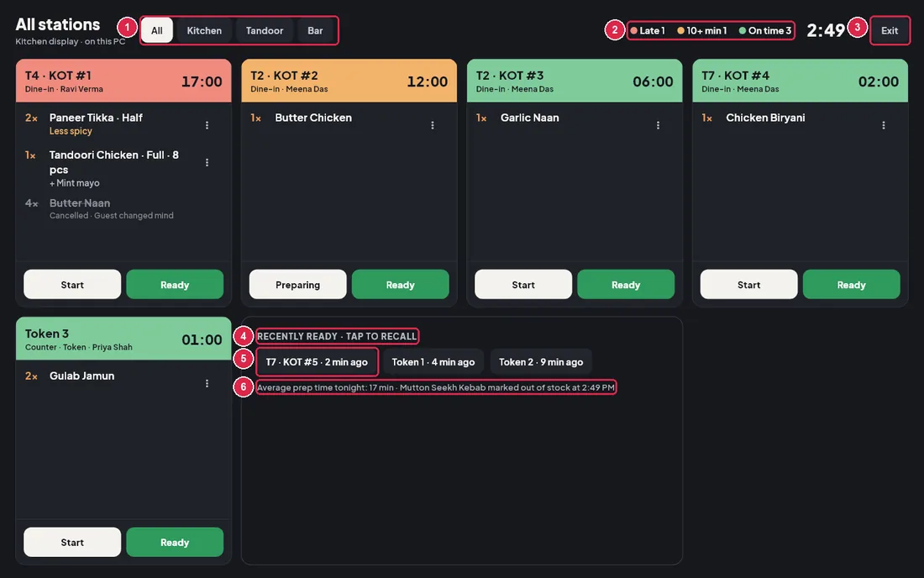Click the Token 3 ticket header
The image size is (924, 578).
point(123,339)
